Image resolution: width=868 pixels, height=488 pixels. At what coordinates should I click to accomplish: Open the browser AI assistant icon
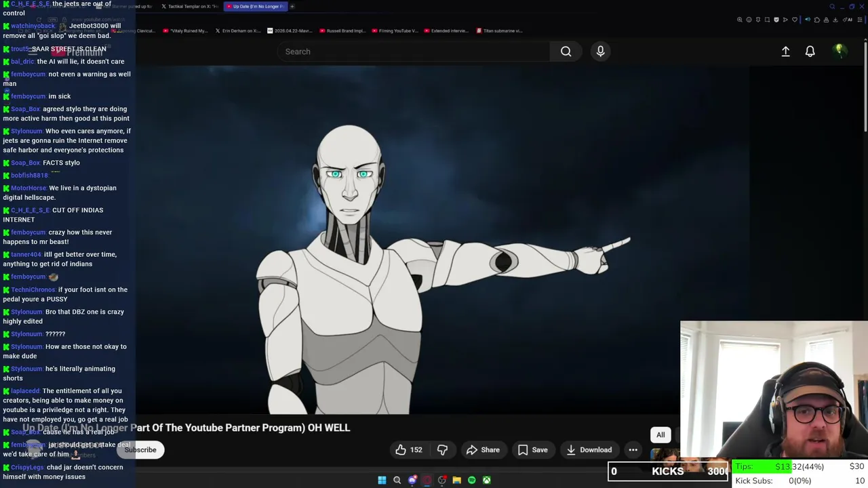pos(848,20)
